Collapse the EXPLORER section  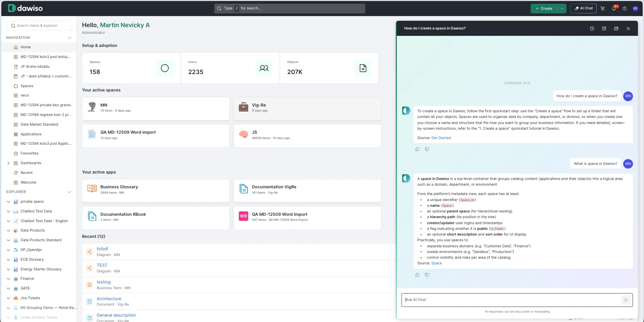point(69,192)
